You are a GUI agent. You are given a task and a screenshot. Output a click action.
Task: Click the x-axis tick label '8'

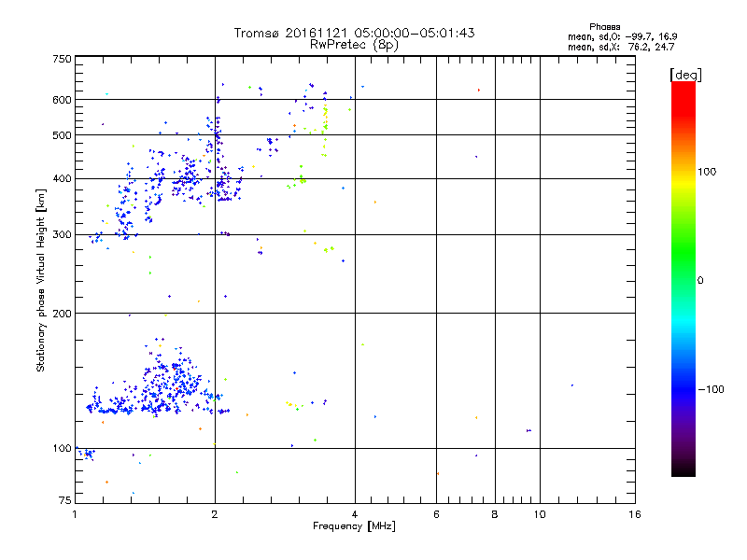(x=495, y=514)
